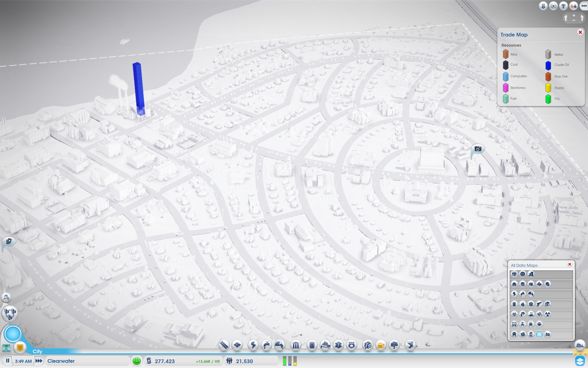Open the laurel star achievements icon
The height and width of the screenshot is (368, 588).
pyautogui.click(x=553, y=6)
